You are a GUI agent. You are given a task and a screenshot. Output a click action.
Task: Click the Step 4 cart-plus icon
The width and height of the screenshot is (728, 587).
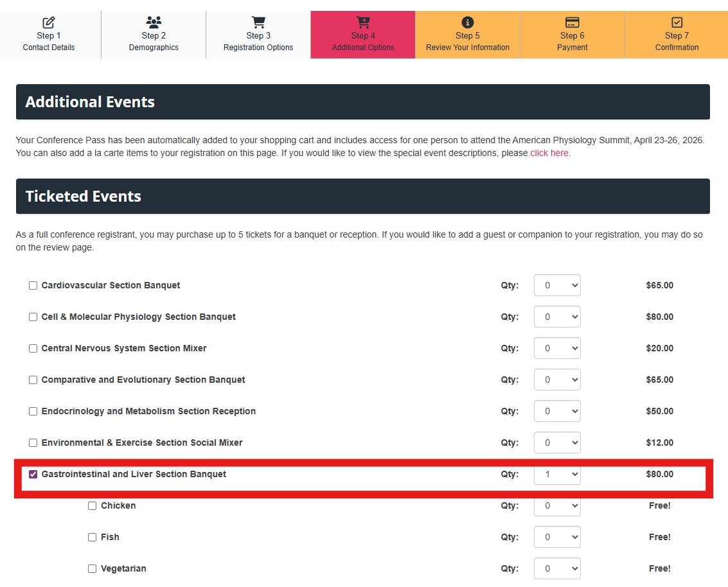[363, 22]
